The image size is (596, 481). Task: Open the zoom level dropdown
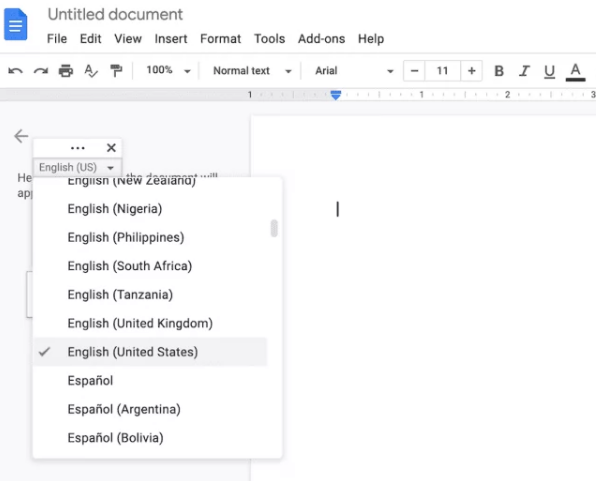168,71
